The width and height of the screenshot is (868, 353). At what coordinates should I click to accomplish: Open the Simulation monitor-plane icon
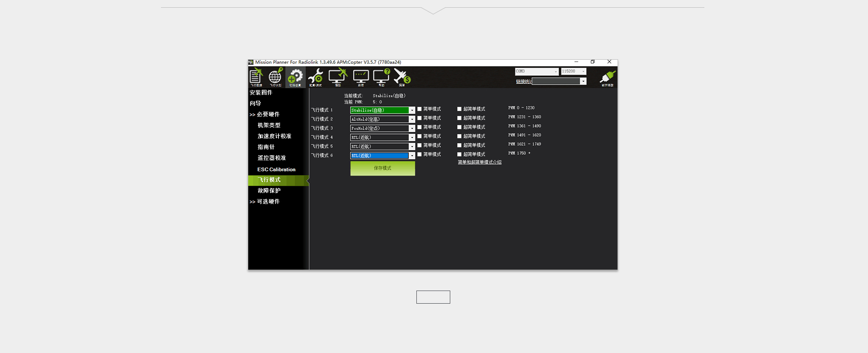(x=338, y=77)
